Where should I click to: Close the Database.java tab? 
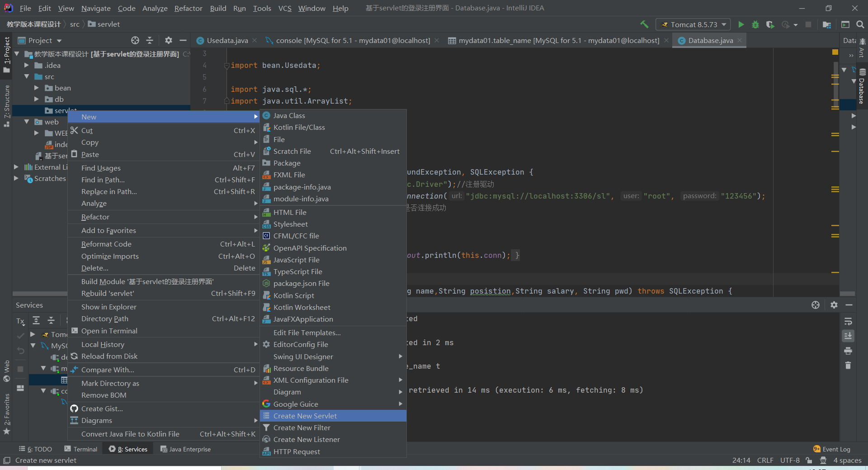pyautogui.click(x=740, y=40)
